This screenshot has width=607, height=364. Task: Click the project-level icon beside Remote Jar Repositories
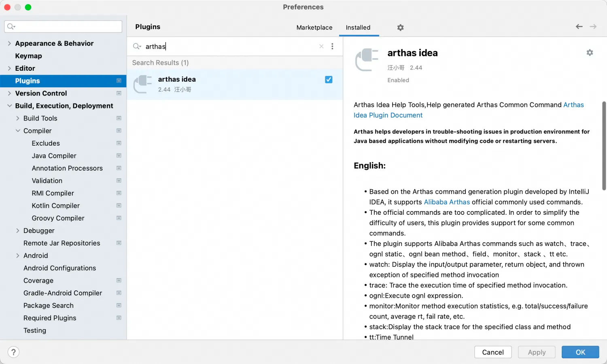pyautogui.click(x=119, y=243)
